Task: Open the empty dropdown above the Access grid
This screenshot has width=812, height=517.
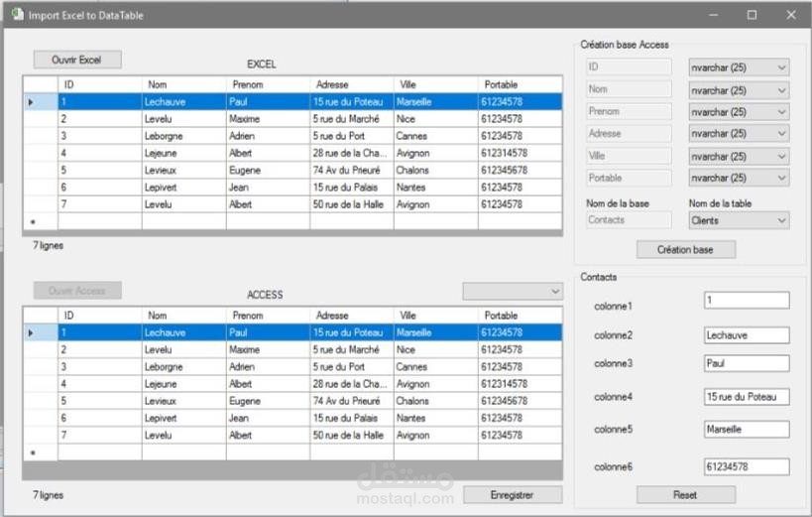Action: pyautogui.click(x=513, y=292)
